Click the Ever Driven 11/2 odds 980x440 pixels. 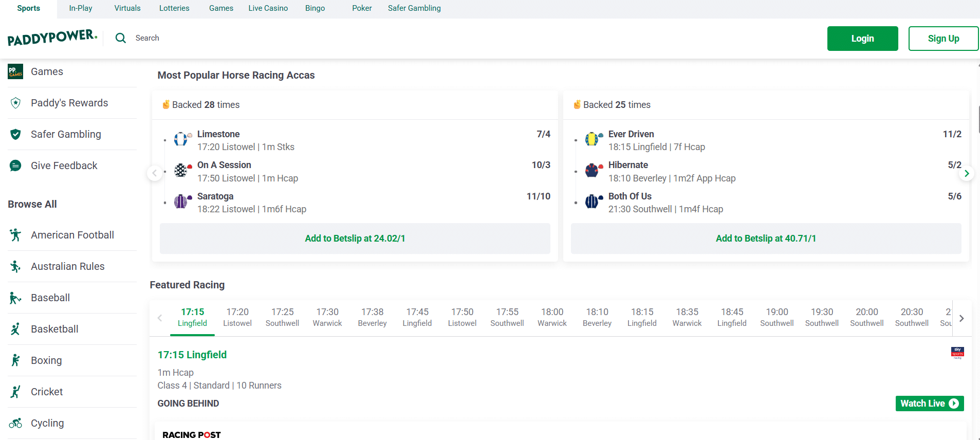[952, 134]
